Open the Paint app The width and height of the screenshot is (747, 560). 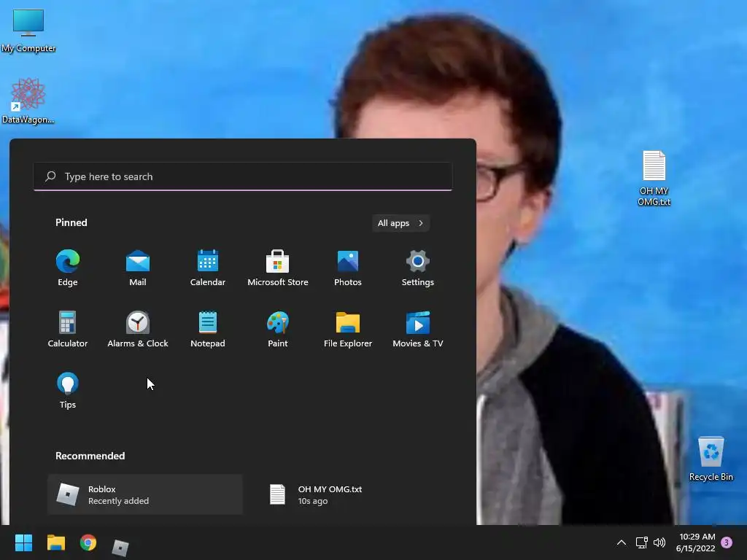click(x=278, y=329)
